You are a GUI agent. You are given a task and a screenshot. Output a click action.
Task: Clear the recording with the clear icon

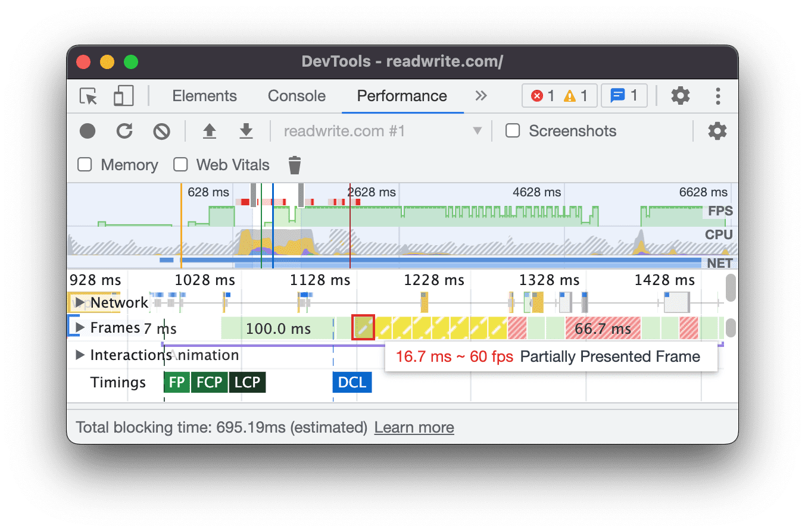(161, 131)
